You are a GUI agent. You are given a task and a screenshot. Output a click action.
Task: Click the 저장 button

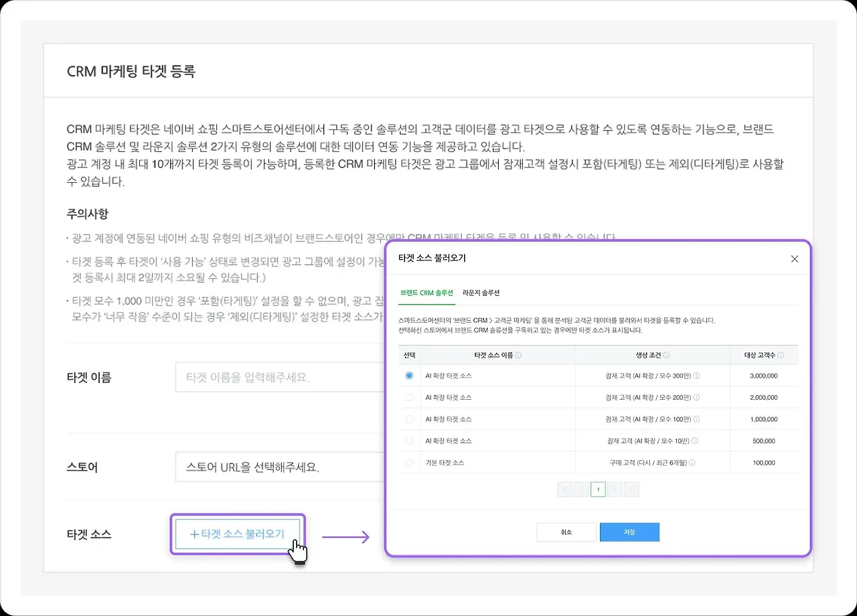[x=629, y=532]
